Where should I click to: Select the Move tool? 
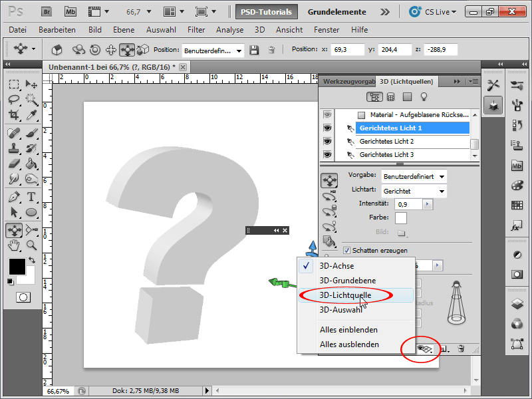pyautogui.click(x=31, y=84)
